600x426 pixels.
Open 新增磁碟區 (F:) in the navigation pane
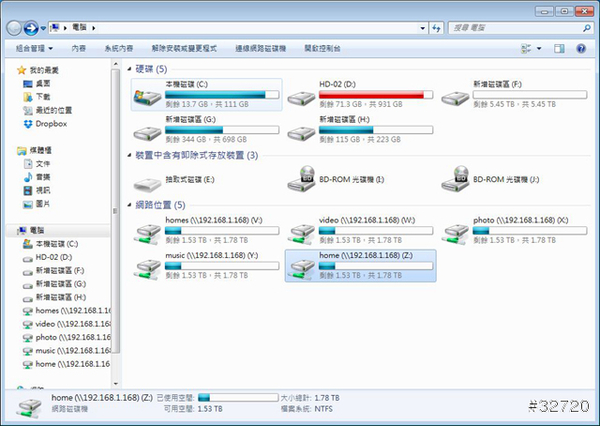54,271
